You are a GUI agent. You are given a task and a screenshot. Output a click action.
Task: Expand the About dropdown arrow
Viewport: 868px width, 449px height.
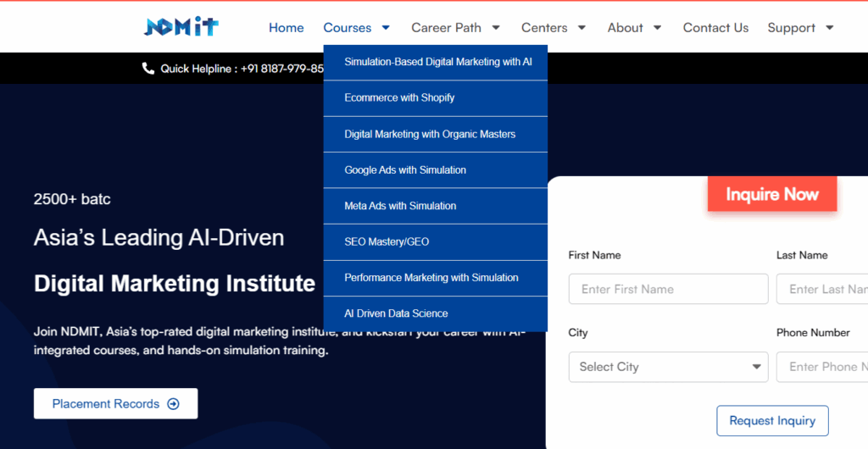click(x=657, y=28)
